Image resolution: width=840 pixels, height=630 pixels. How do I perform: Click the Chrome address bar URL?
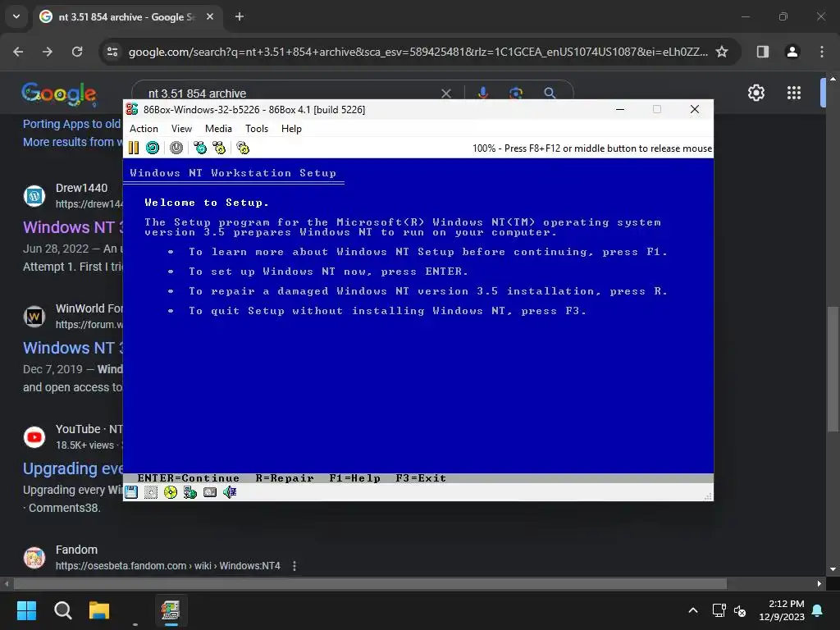point(418,52)
